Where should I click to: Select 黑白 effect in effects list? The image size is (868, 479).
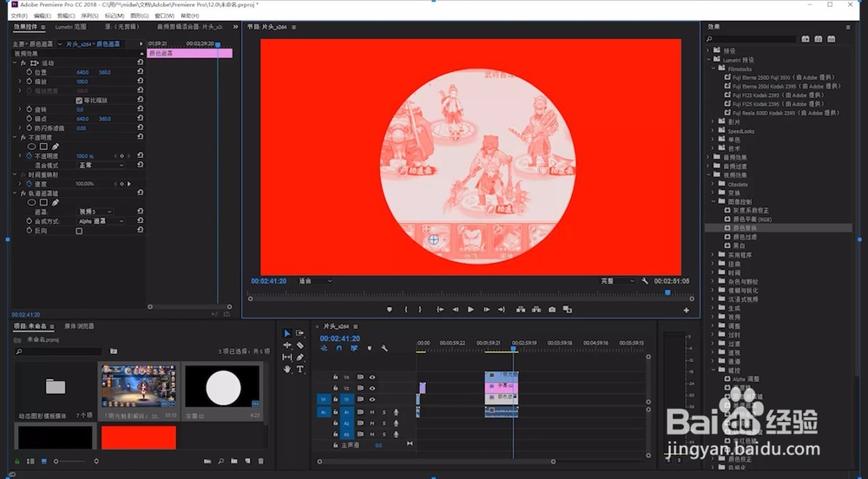(x=739, y=246)
